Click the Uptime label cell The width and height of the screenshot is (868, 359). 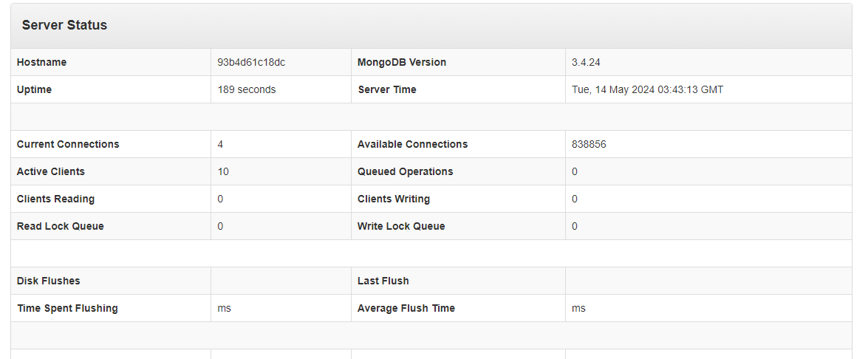[x=111, y=89]
